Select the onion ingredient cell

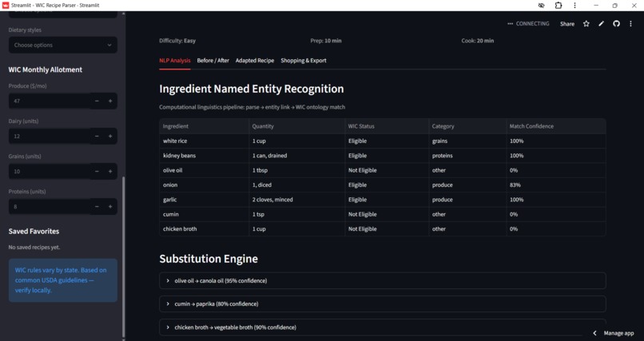click(204, 185)
